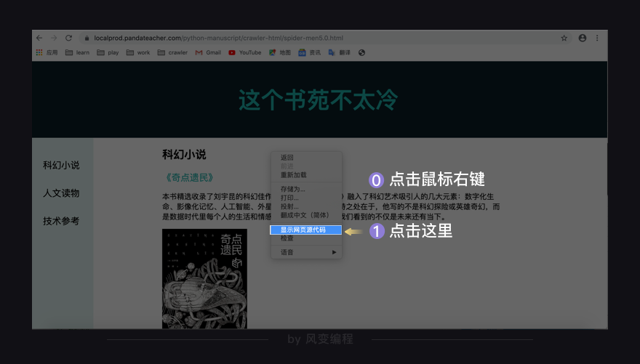This screenshot has height=364, width=640.
Task: Open the Gmail bookmark
Action: pyautogui.click(x=208, y=52)
